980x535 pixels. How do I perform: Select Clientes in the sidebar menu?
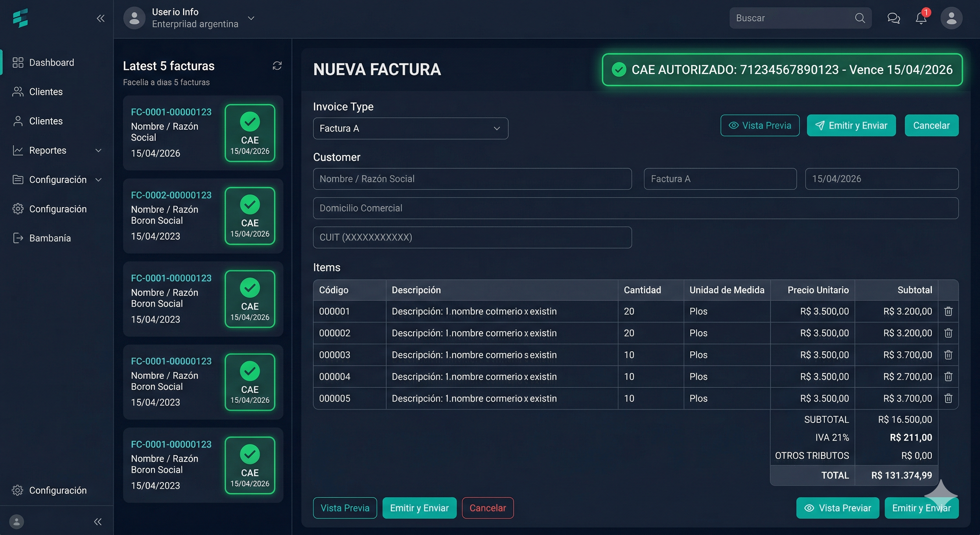click(46, 91)
